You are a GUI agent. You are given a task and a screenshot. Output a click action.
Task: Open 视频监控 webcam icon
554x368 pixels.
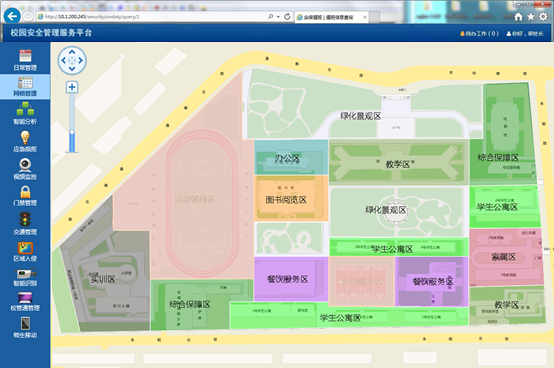(25, 165)
